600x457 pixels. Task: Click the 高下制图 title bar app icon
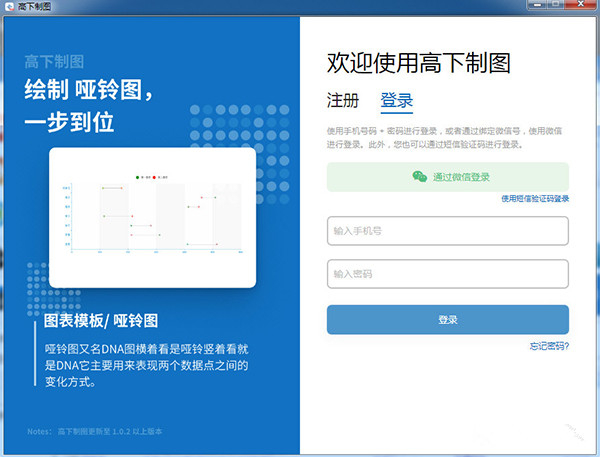point(10,7)
